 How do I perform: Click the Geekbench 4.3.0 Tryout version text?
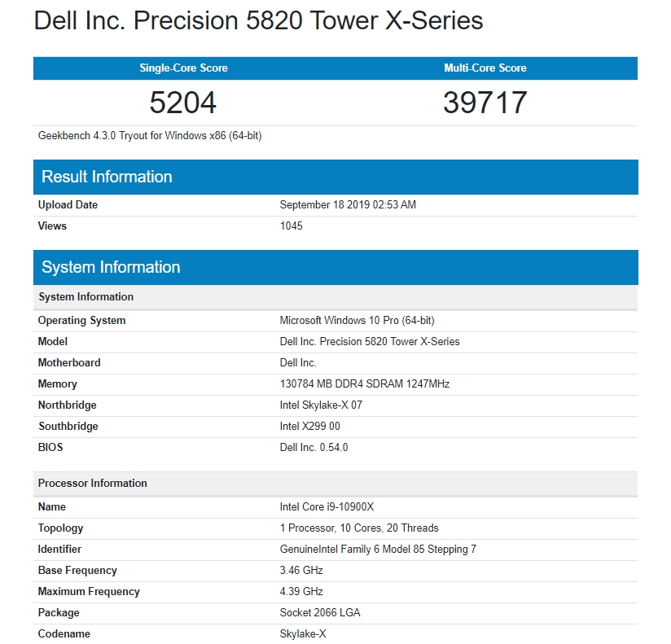pyautogui.click(x=150, y=136)
